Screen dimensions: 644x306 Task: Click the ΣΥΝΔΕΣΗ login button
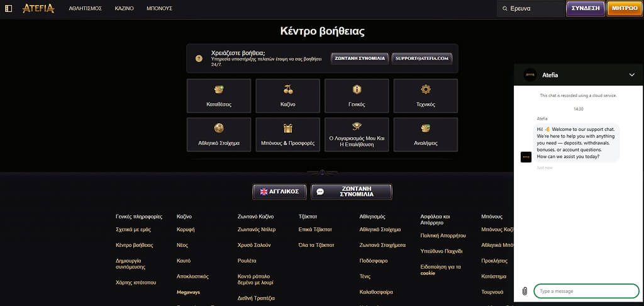(x=586, y=8)
